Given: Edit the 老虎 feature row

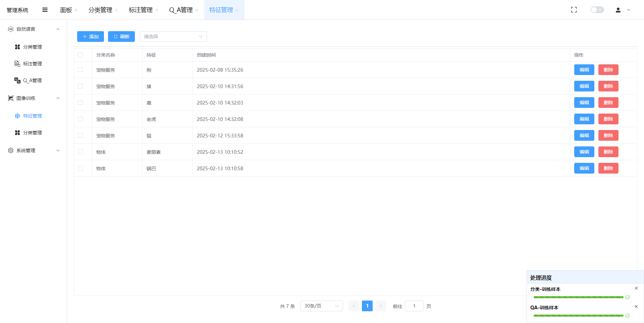Looking at the screenshot, I should tap(584, 119).
